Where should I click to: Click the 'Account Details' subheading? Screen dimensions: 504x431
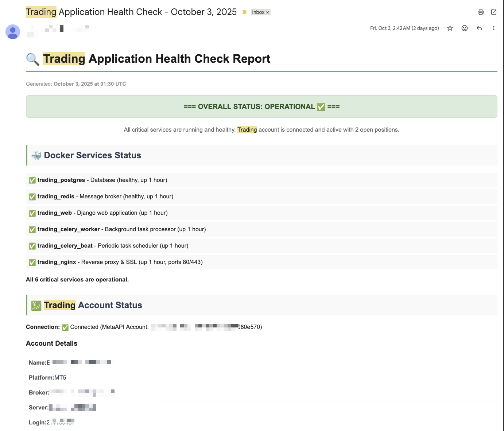click(52, 343)
